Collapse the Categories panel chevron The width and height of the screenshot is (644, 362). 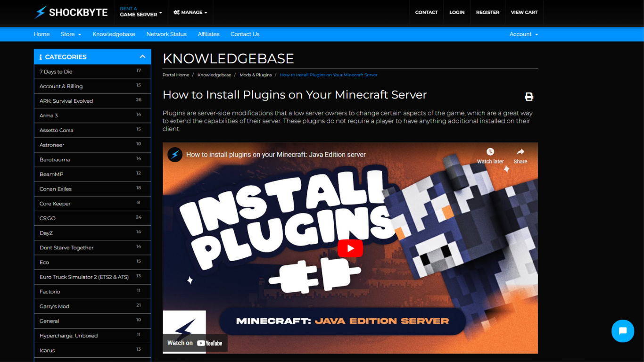tap(142, 57)
